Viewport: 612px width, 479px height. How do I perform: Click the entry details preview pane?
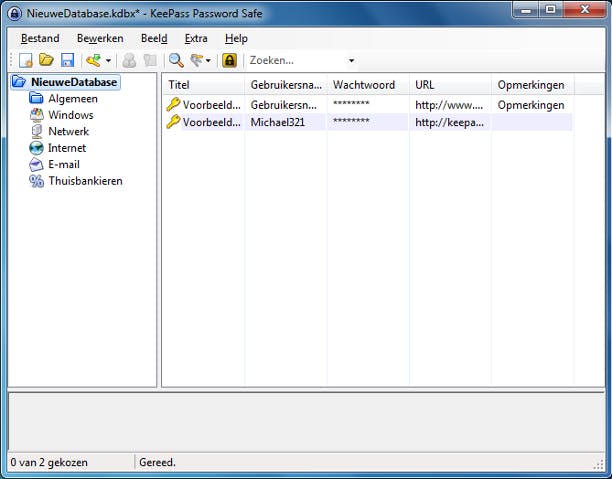(306, 422)
